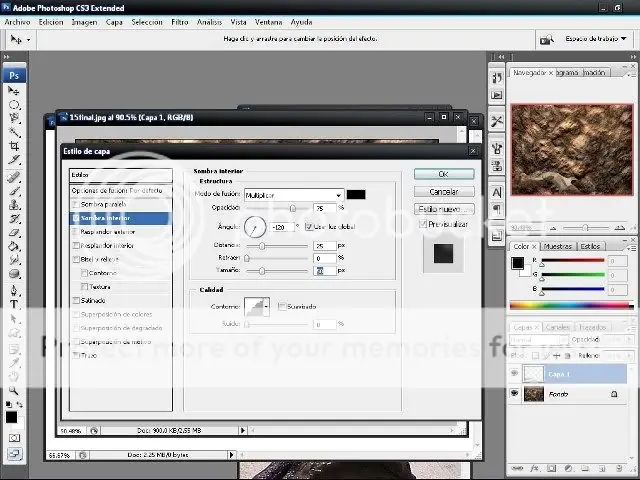Click the delete layer trash icon

pos(619,469)
